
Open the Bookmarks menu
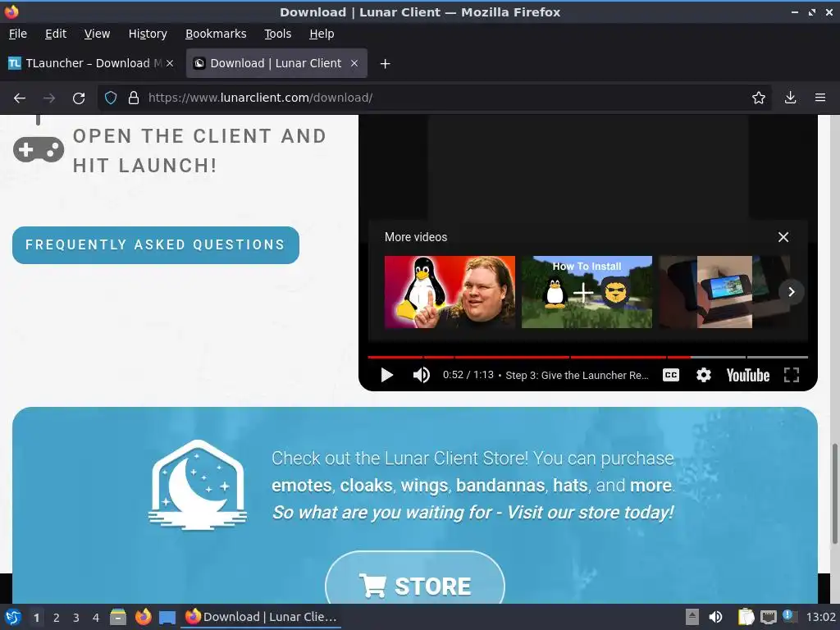pos(216,34)
